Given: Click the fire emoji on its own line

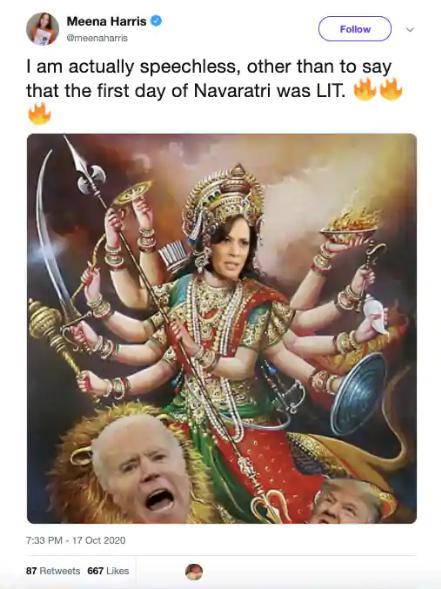Looking at the screenshot, I should (x=39, y=114).
